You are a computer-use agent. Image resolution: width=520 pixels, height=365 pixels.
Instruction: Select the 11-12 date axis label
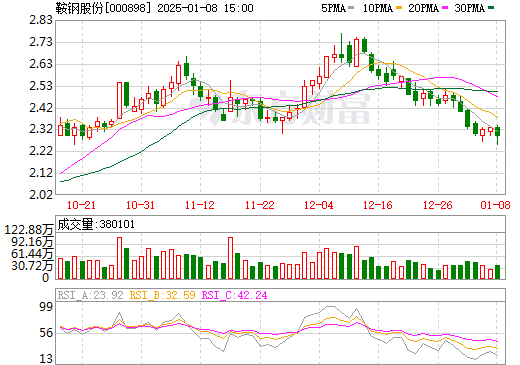(200, 205)
